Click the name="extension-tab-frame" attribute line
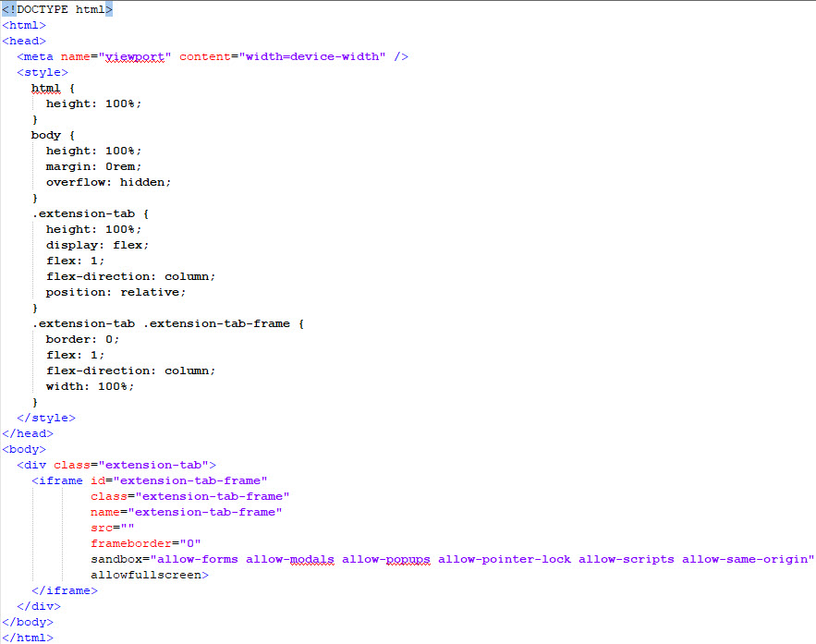Screen dimensions: 816x644 (187, 512)
